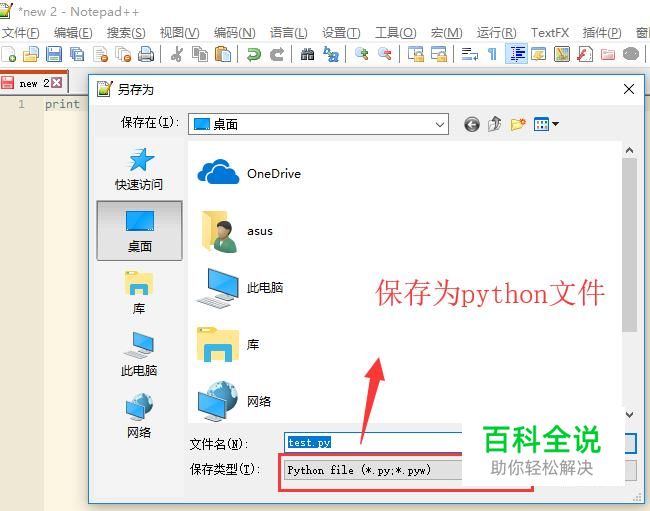Toggle the Indent guide toolbar icon
The image size is (650, 511).
pos(517,54)
